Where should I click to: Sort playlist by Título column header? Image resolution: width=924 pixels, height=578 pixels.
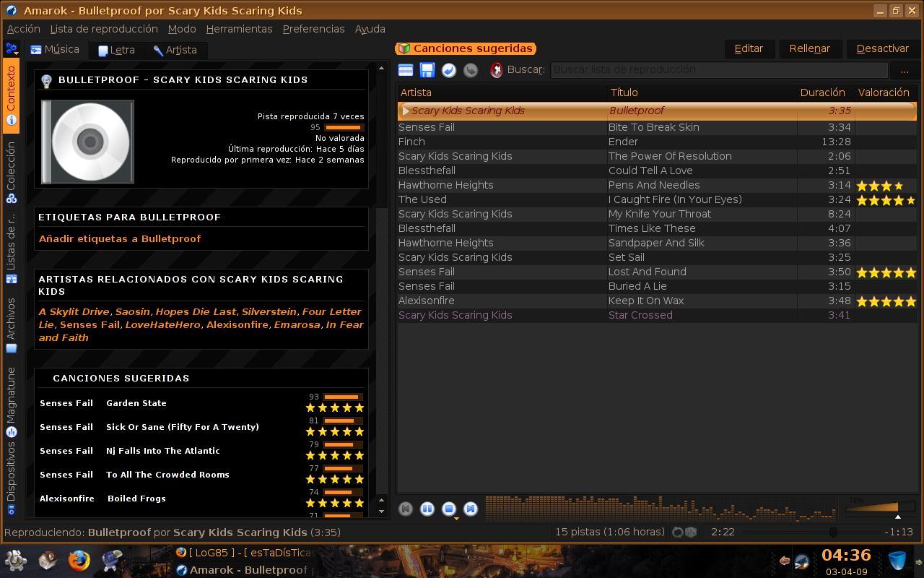(702, 92)
